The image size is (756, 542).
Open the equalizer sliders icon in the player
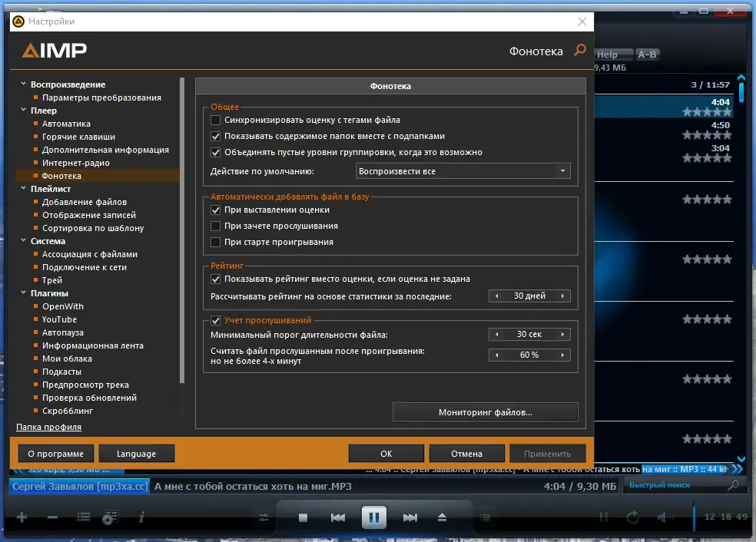click(264, 518)
